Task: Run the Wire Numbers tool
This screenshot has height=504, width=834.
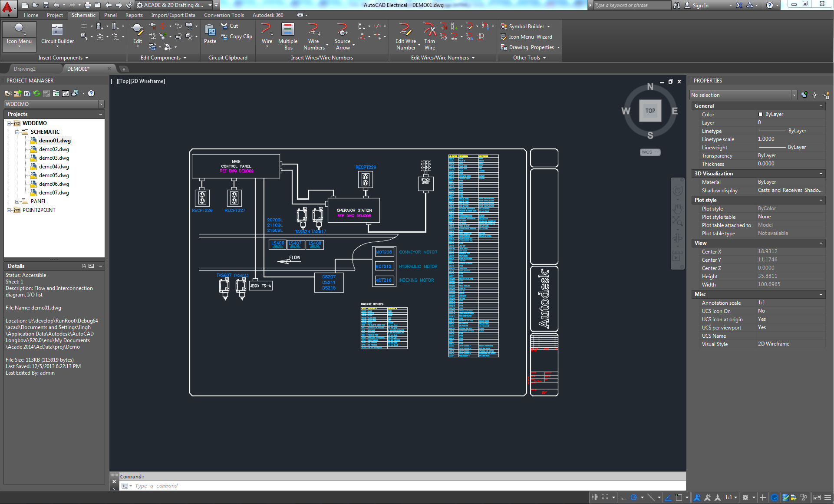Action: point(314,36)
